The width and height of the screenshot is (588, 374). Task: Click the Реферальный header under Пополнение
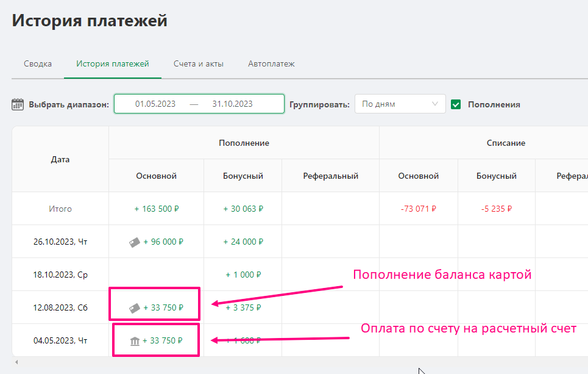pyautogui.click(x=331, y=176)
